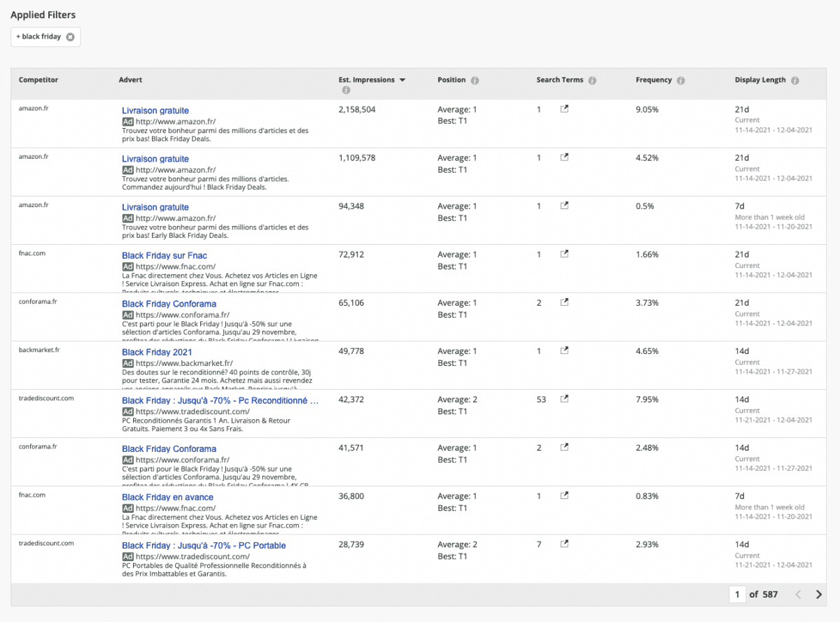Open search terms popout in 65,106 impressions row
The width and height of the screenshot is (840, 622).
coord(564,302)
